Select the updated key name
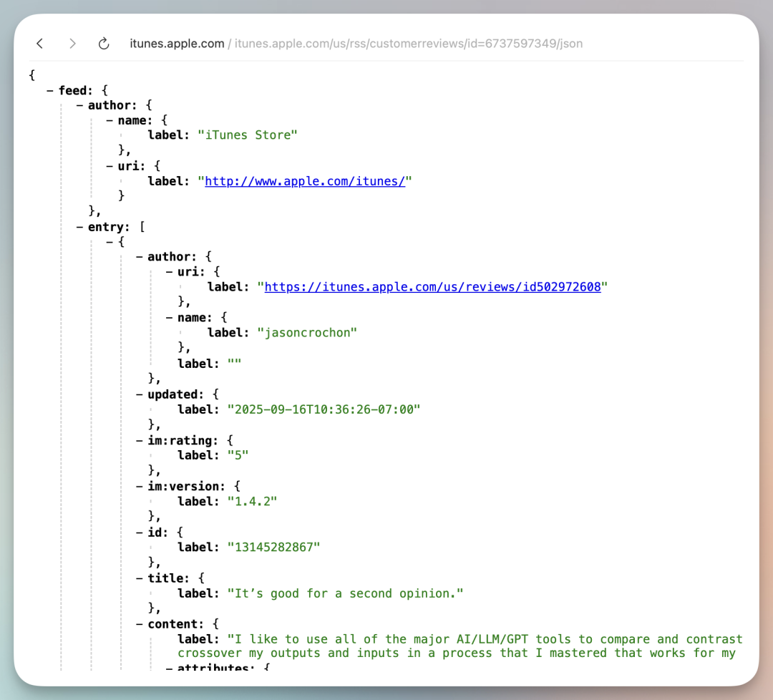This screenshot has height=700, width=773. point(175,395)
